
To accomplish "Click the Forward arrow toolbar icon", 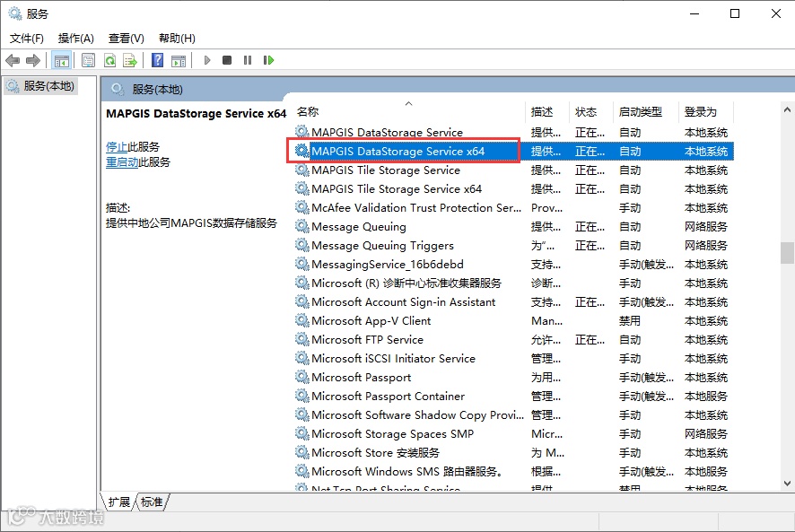I will [x=33, y=60].
